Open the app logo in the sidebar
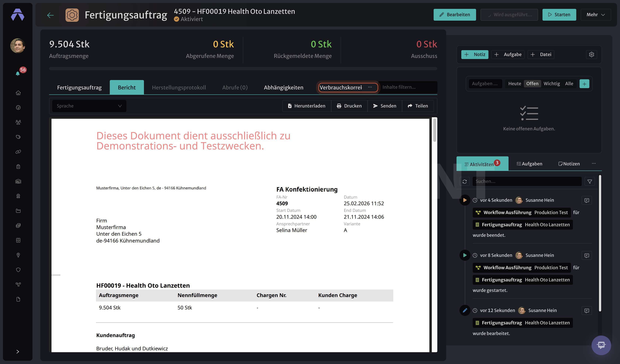Viewport: 620px width, 364px height. [18, 15]
